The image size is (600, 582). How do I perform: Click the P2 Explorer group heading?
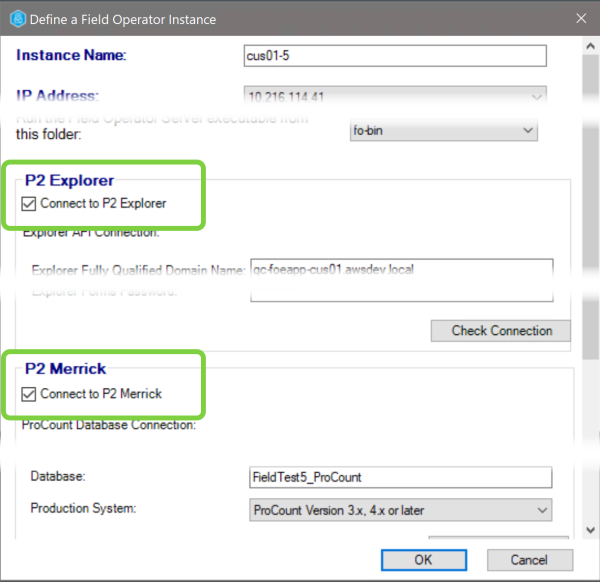pyautogui.click(x=69, y=180)
